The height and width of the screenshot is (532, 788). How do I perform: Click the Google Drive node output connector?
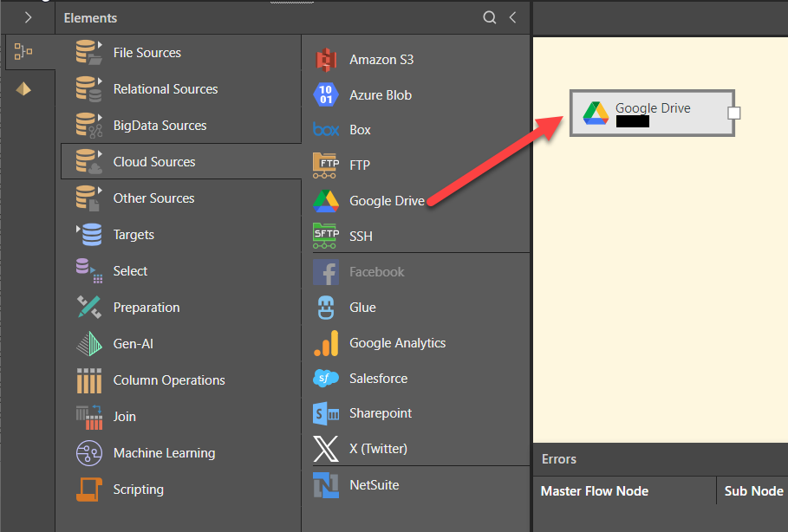pos(733,114)
